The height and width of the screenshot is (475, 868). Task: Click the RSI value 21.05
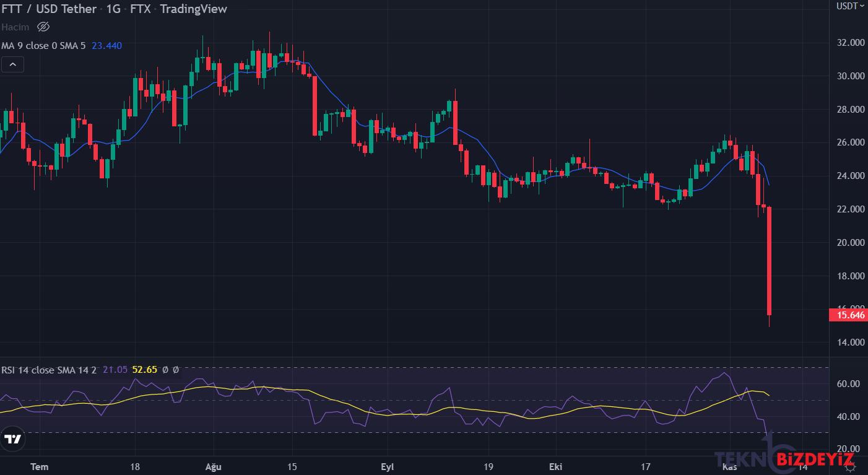click(115, 370)
